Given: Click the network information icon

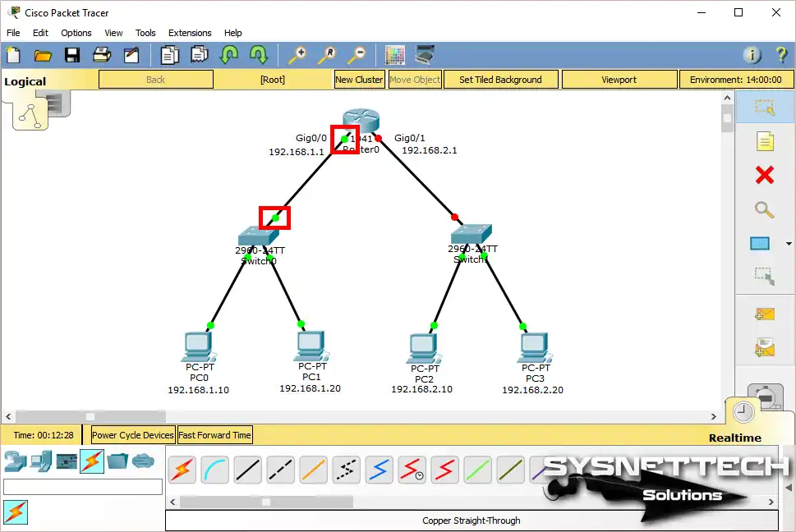Looking at the screenshot, I should click(x=752, y=55).
